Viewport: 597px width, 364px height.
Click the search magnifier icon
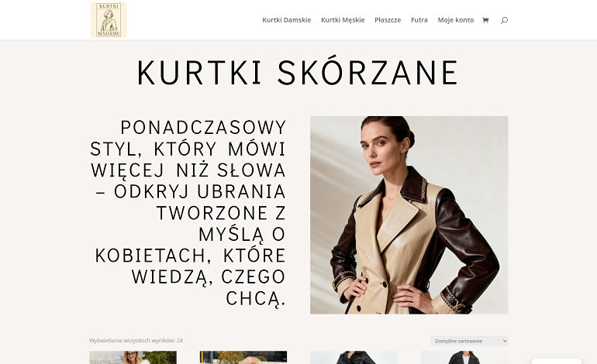[504, 20]
